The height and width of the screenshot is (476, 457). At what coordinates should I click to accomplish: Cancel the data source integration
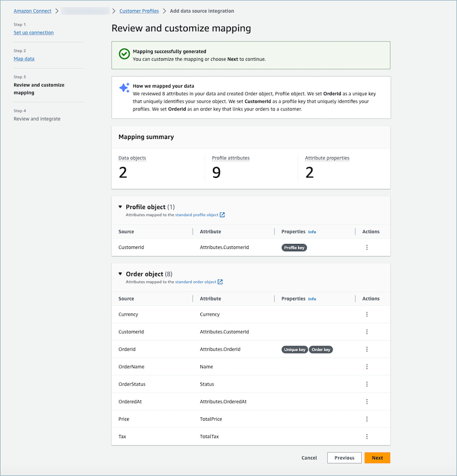(x=309, y=458)
